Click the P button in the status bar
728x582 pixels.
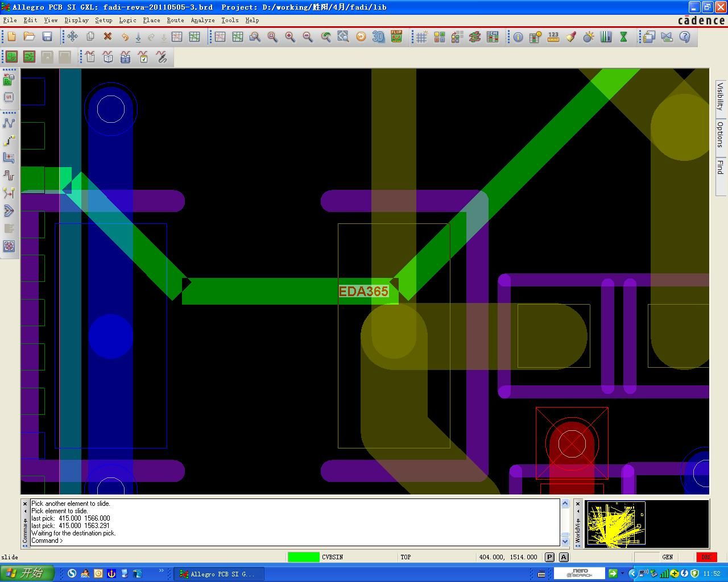tap(549, 557)
